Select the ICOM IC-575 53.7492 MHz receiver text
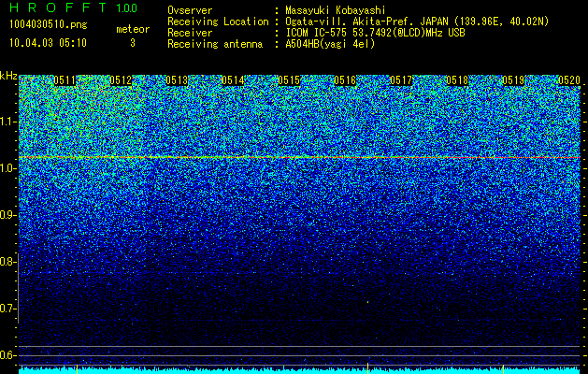Viewport: 588px width, 374px height. [x=375, y=33]
